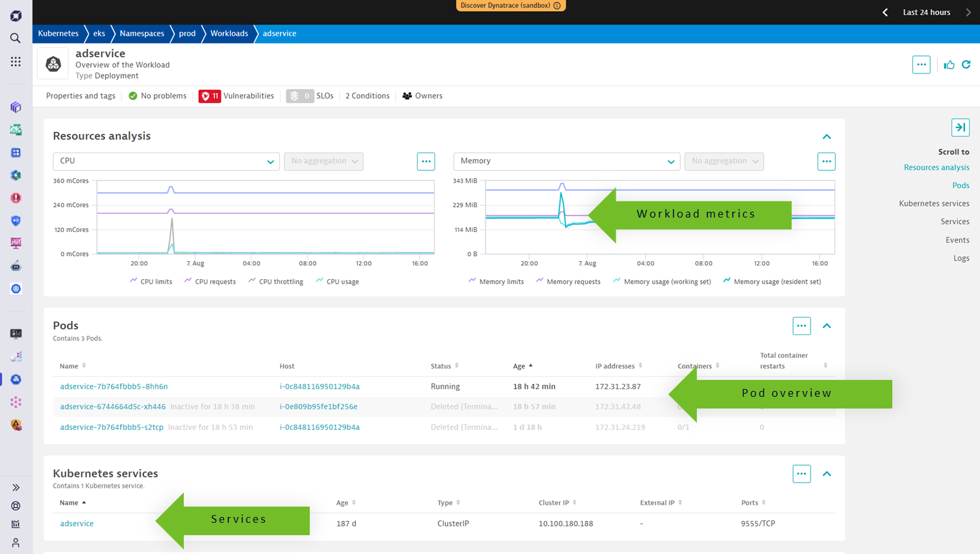This screenshot has height=554, width=980.
Task: Click the adservice workload hexagon icon
Action: tap(53, 64)
